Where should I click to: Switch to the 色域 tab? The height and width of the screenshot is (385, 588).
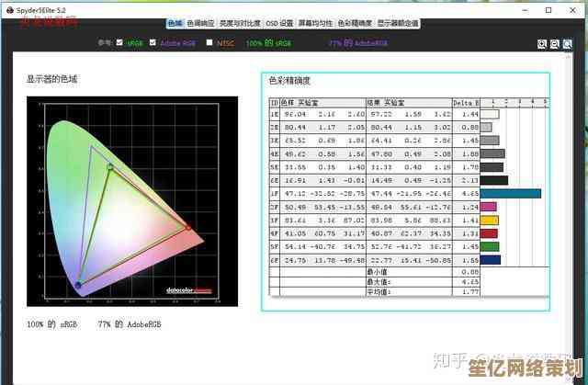pos(175,22)
